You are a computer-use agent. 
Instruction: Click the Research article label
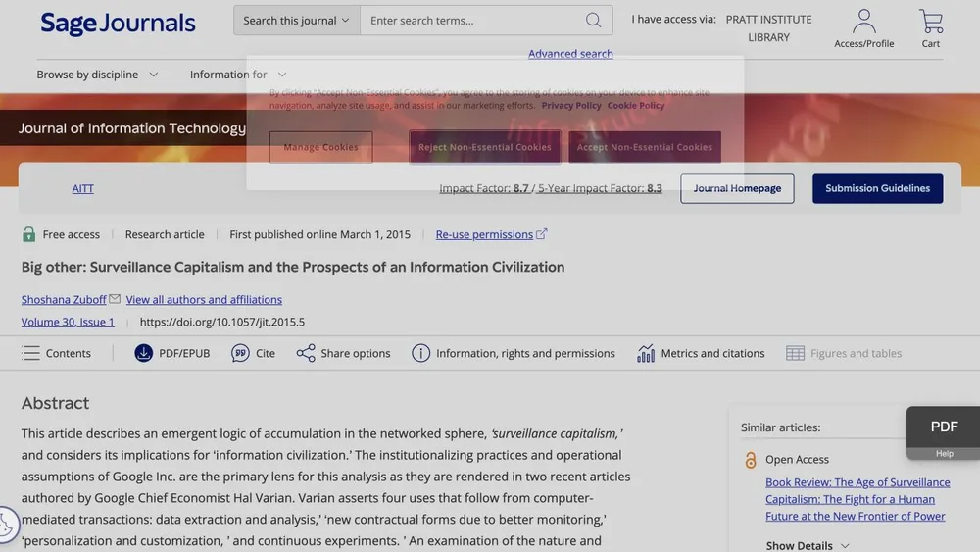pos(165,234)
